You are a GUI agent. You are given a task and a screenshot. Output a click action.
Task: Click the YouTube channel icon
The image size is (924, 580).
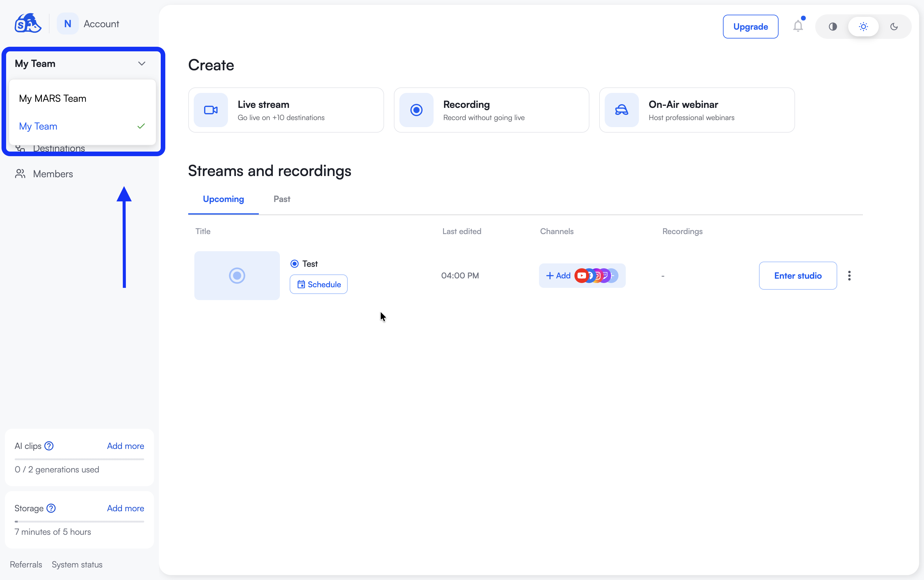(581, 275)
